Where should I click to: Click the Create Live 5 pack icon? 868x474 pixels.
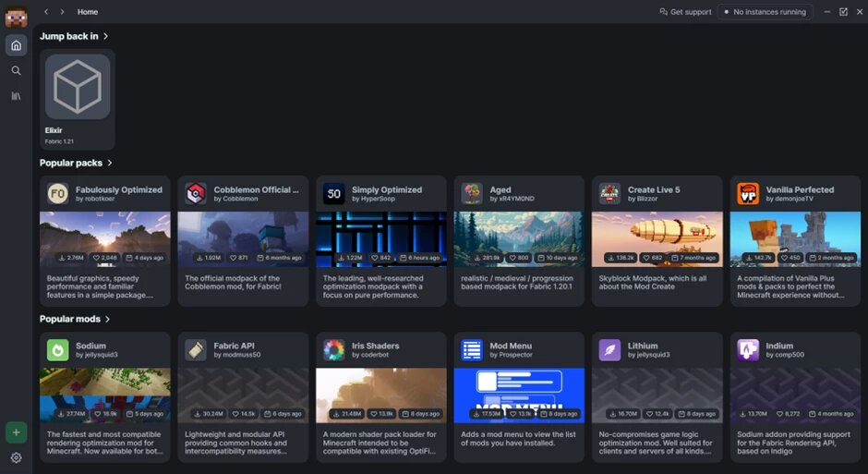click(609, 194)
